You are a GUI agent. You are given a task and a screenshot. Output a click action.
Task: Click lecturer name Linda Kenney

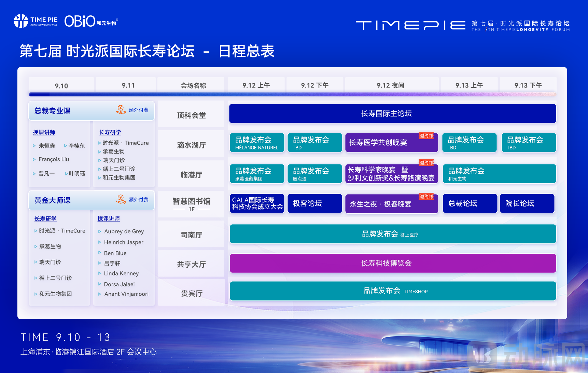(x=122, y=274)
